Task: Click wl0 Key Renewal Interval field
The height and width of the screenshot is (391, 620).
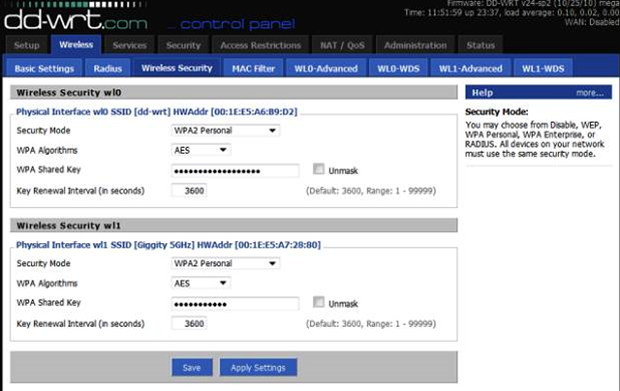Action: (189, 191)
